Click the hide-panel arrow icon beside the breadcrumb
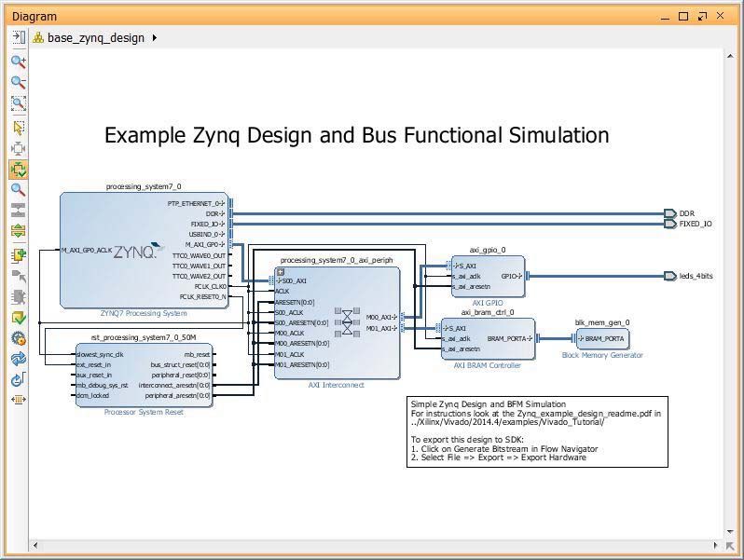This screenshot has height=560, width=744. pyautogui.click(x=19, y=37)
